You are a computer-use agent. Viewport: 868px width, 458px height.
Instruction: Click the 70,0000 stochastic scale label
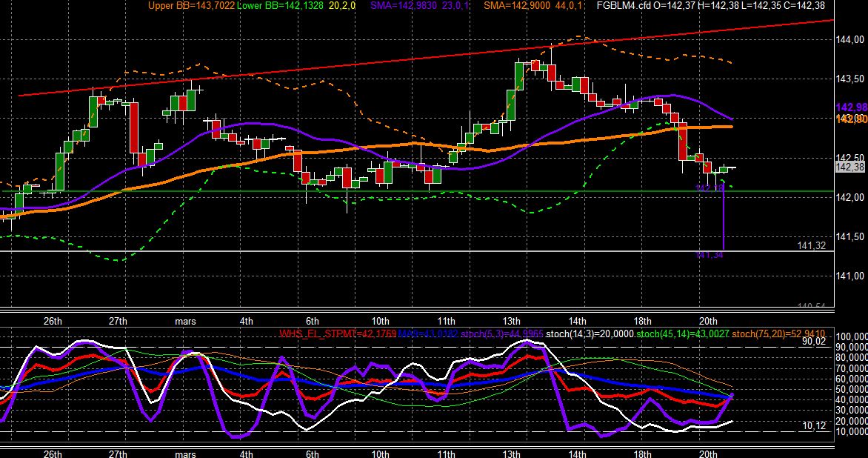(852, 368)
